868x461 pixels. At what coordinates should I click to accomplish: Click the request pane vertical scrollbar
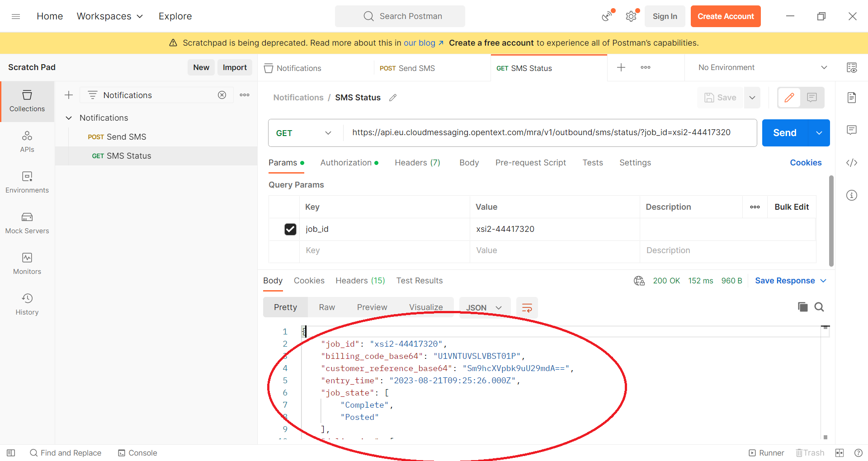(x=831, y=221)
